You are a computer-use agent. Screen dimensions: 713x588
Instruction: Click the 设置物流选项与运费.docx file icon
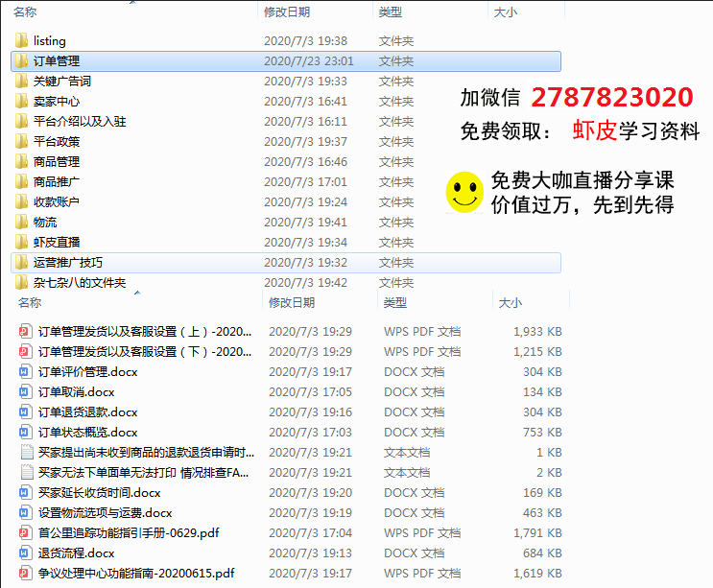pos(26,513)
